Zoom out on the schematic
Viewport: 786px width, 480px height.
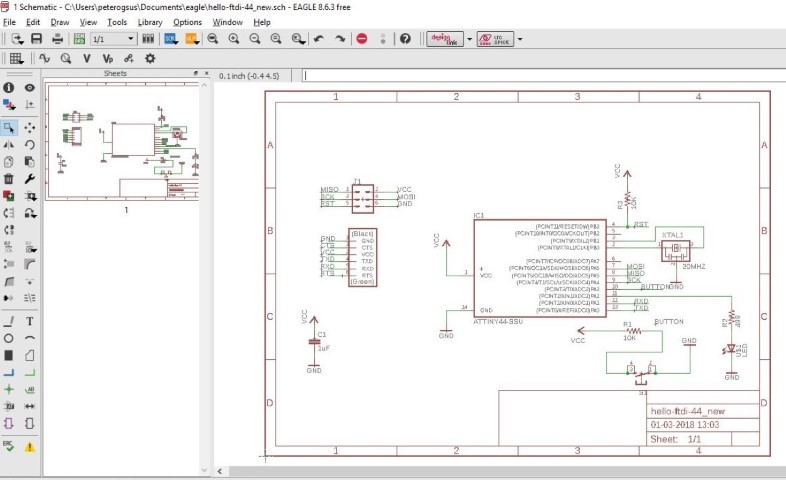click(255, 39)
